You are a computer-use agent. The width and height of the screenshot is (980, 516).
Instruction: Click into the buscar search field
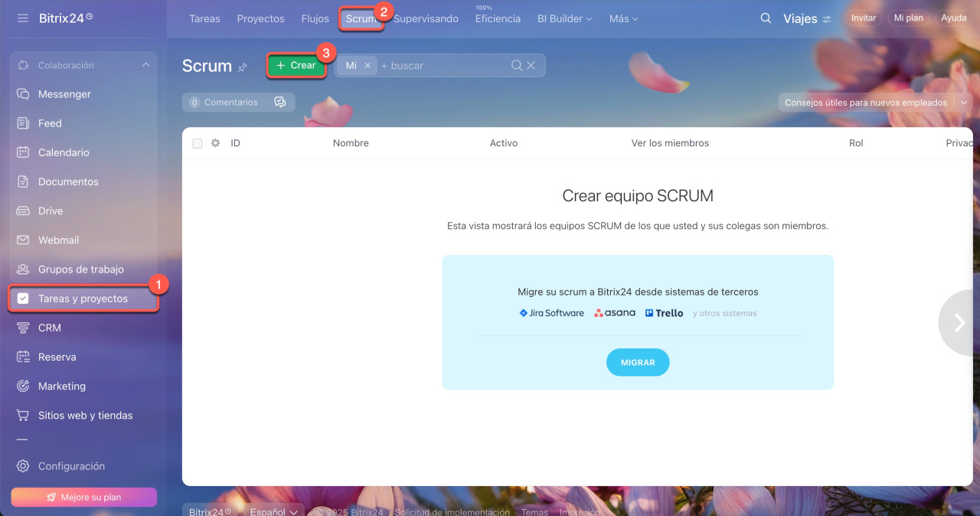click(443, 66)
